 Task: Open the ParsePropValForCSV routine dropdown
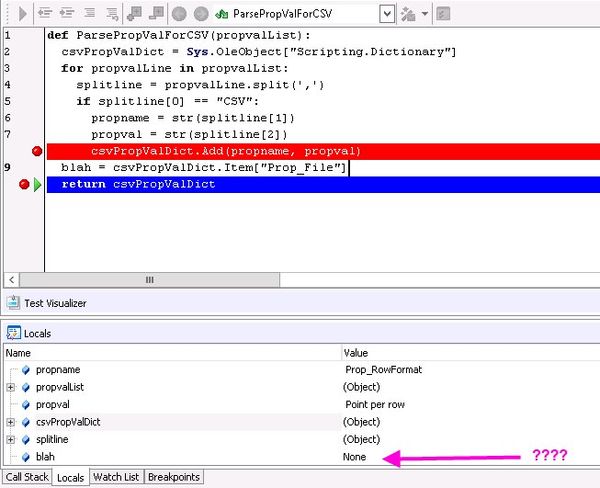click(x=386, y=14)
